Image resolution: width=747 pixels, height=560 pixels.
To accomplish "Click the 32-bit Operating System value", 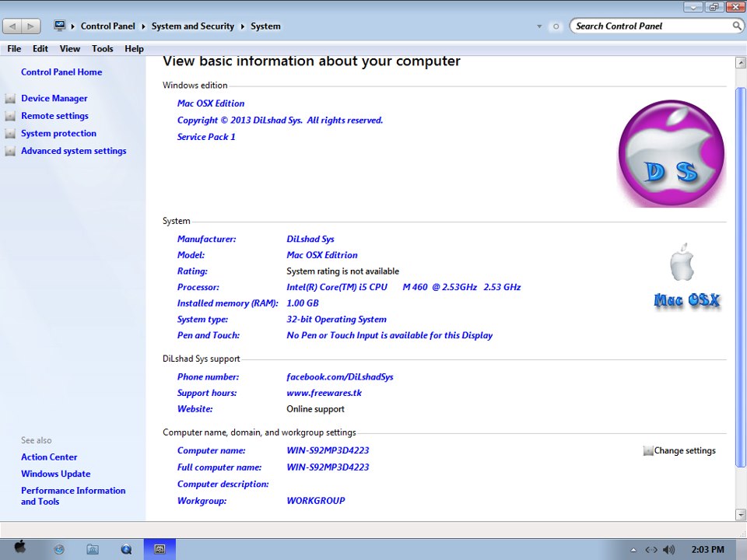I will [336, 320].
